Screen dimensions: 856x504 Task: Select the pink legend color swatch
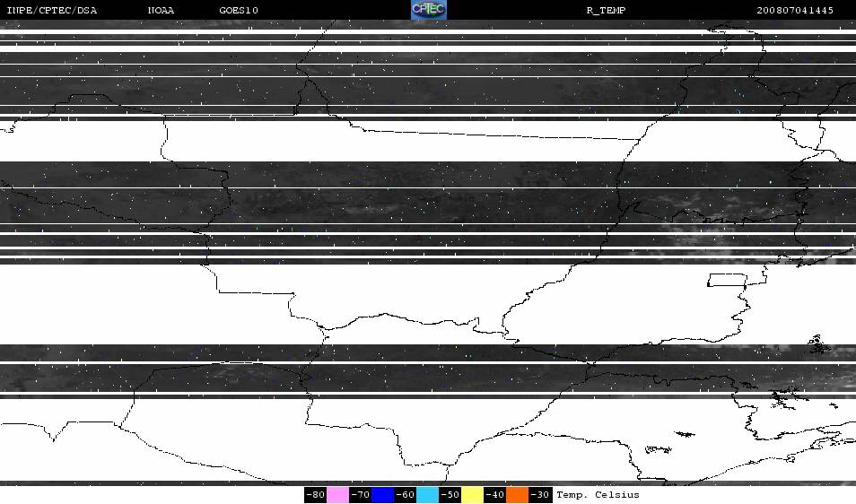(x=338, y=495)
